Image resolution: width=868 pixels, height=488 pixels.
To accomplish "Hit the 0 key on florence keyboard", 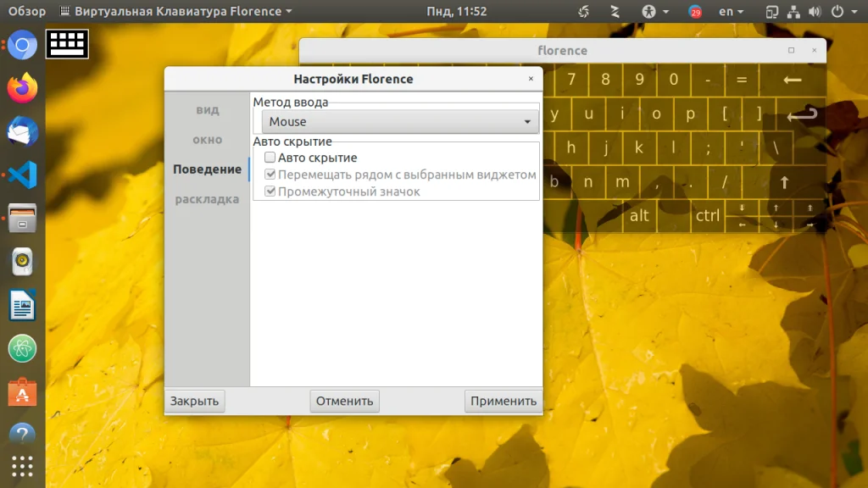I will point(673,80).
